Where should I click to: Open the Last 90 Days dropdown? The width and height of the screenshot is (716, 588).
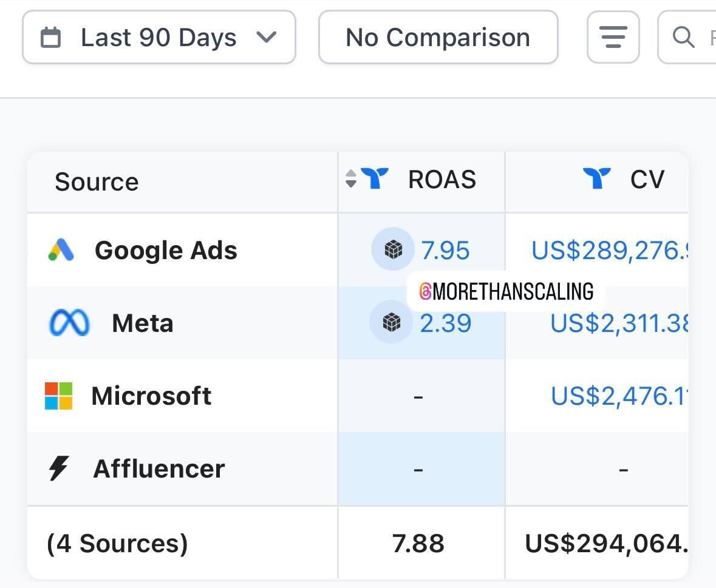coord(159,38)
